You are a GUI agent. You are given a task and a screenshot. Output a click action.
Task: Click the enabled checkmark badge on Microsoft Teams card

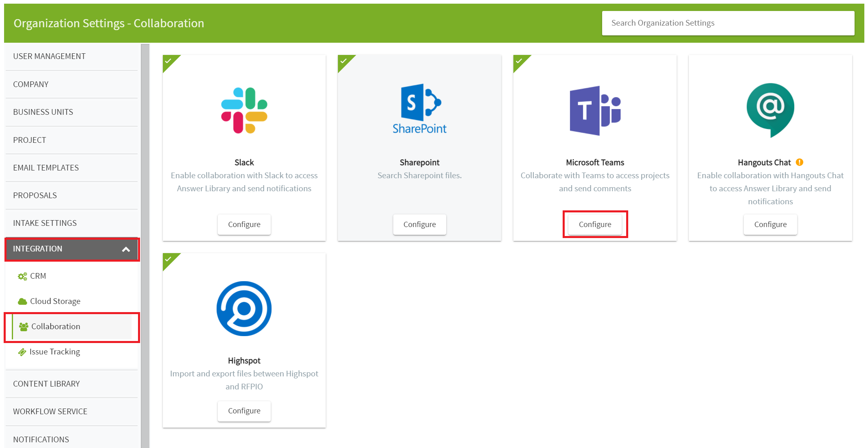pos(519,61)
